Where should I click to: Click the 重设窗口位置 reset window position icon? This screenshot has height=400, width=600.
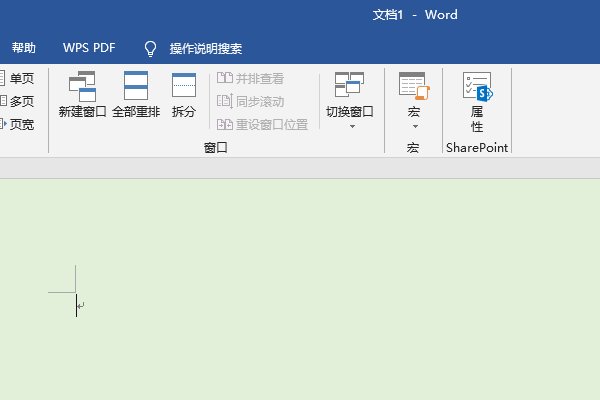[x=225, y=124]
